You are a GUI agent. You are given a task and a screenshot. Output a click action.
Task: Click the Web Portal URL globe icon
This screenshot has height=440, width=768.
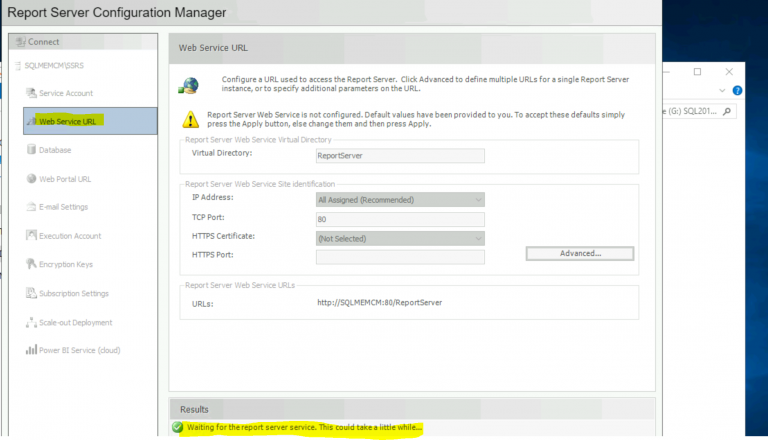32,179
